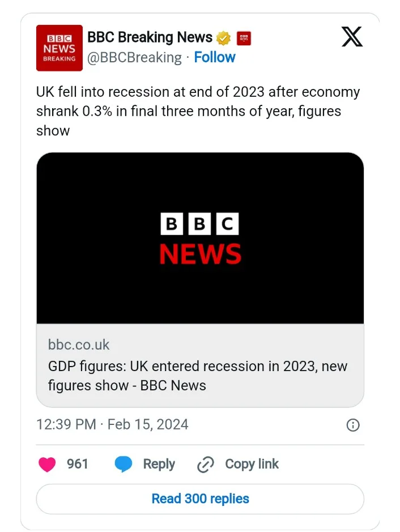Click the tweet text about UK recession

tap(198, 111)
